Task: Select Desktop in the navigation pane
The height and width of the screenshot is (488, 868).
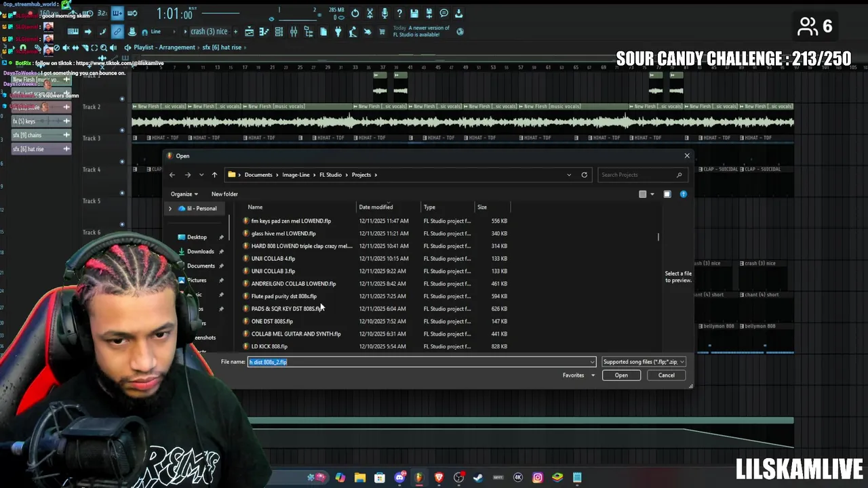Action: click(197, 237)
